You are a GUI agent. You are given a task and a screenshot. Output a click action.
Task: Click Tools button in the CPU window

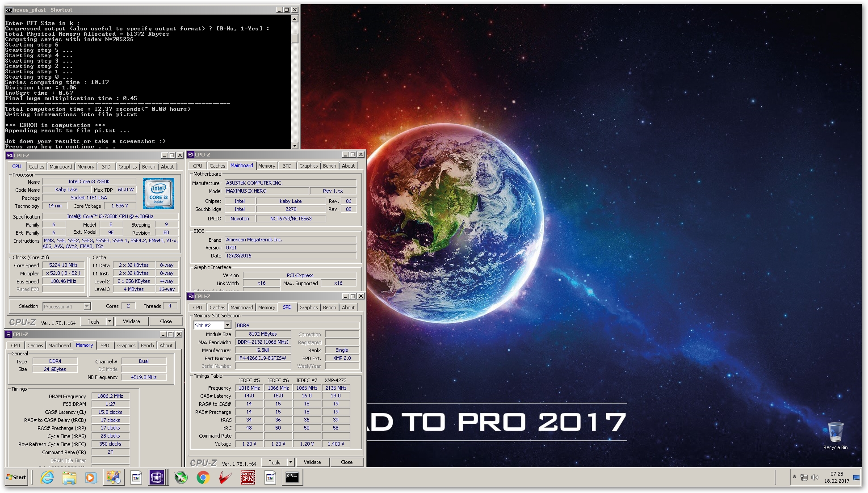click(94, 321)
